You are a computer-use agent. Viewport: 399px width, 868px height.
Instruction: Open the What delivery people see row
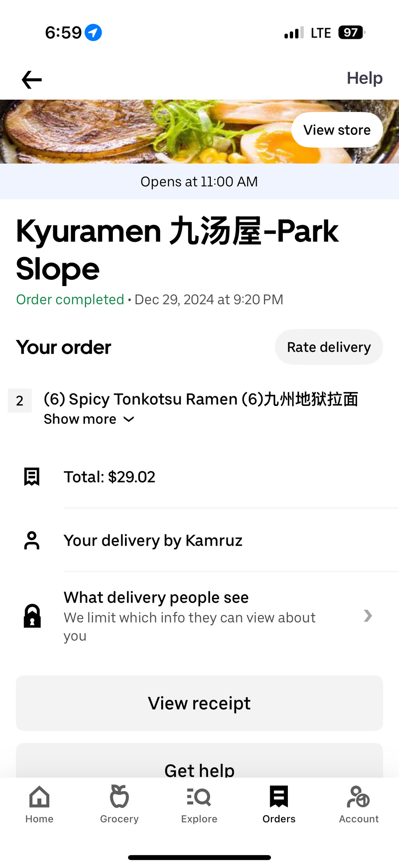pos(190,616)
